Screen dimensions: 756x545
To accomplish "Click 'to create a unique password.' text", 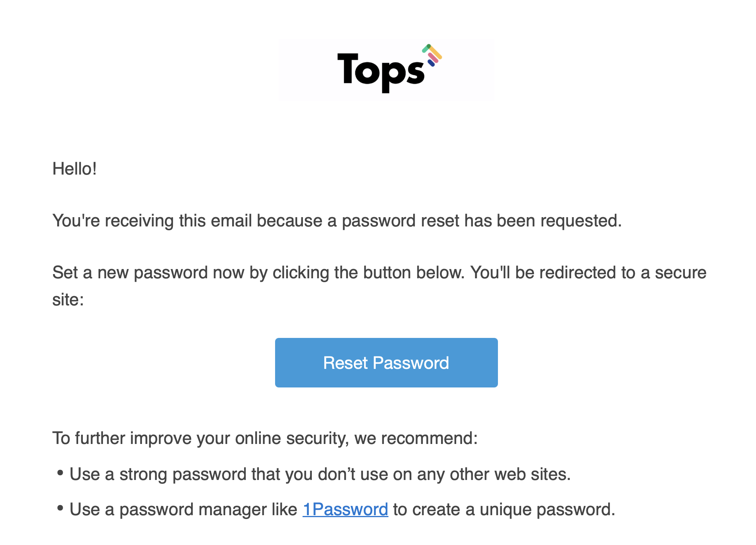I will [504, 509].
